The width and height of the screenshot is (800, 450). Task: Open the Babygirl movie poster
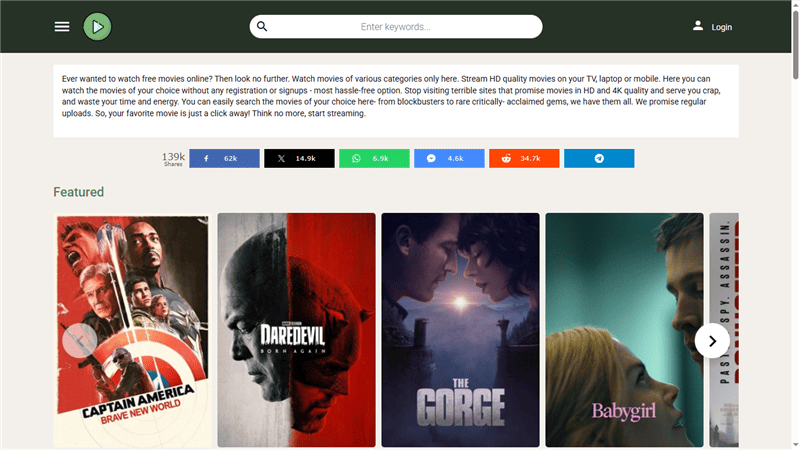(624, 330)
